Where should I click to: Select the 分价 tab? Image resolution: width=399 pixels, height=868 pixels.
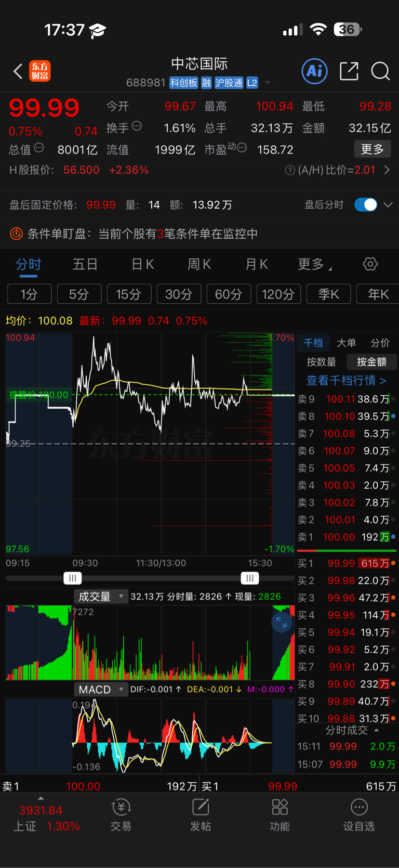click(x=380, y=343)
